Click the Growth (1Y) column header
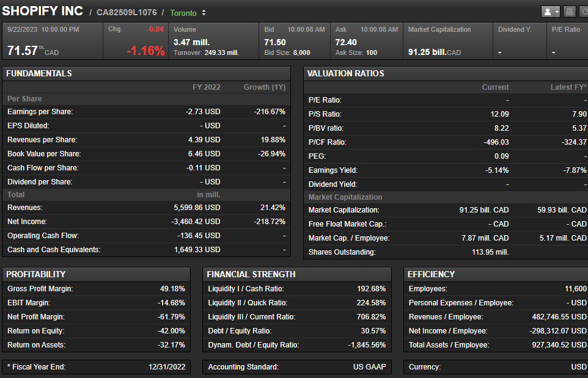Viewport: 588px width, 378px height. [265, 87]
